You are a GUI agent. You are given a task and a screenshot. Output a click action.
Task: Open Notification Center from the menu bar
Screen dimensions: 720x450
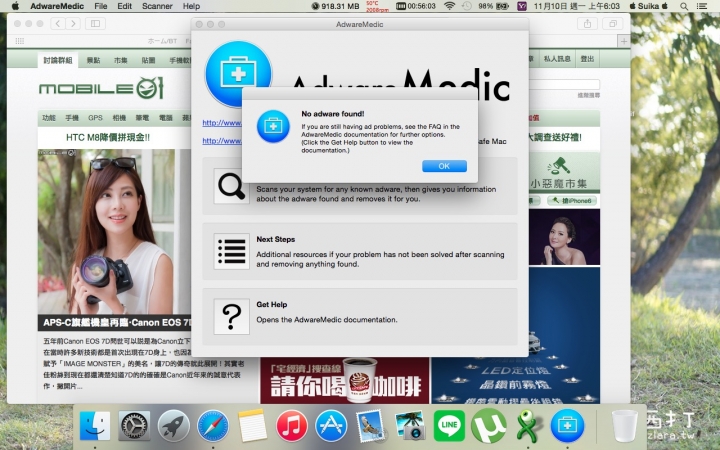(x=702, y=6)
